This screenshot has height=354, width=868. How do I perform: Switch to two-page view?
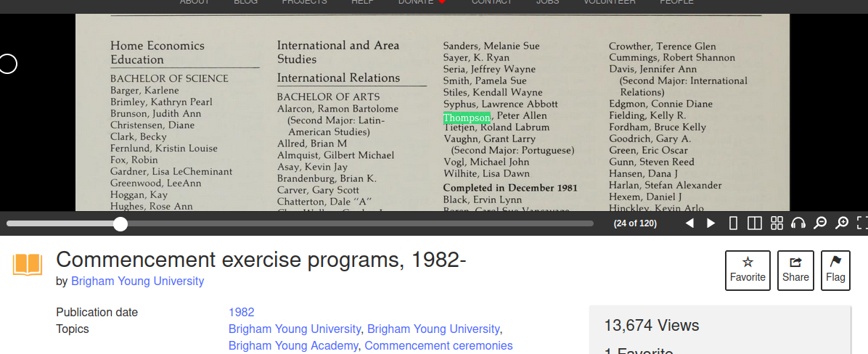[x=754, y=223]
